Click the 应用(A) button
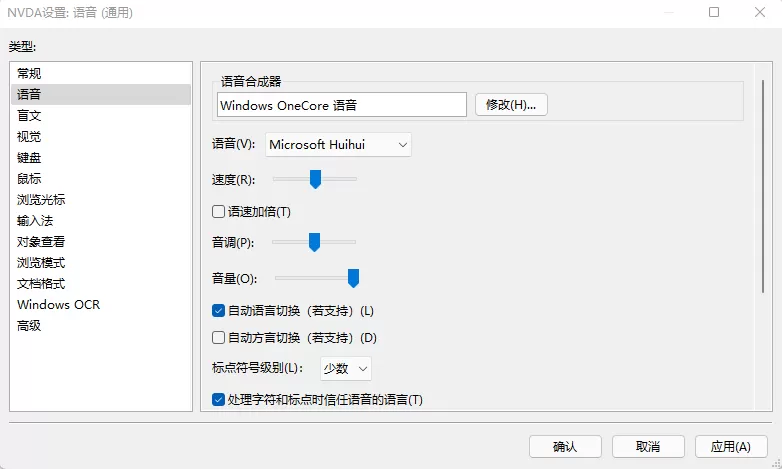Screen dimensions: 782x469 730,446
